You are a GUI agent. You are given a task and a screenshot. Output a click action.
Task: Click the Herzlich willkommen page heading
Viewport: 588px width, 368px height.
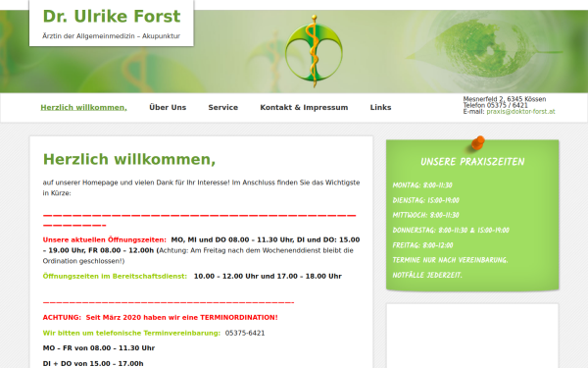[129, 159]
